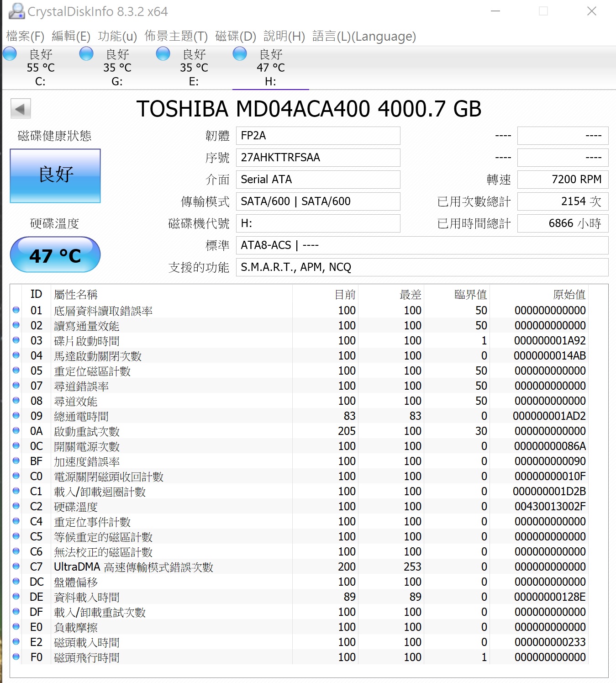
Task: Click the C: drive label tab
Action: coord(40,82)
